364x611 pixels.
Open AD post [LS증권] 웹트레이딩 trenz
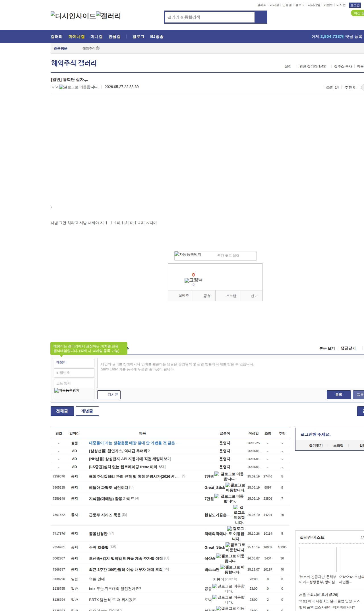pos(127,467)
